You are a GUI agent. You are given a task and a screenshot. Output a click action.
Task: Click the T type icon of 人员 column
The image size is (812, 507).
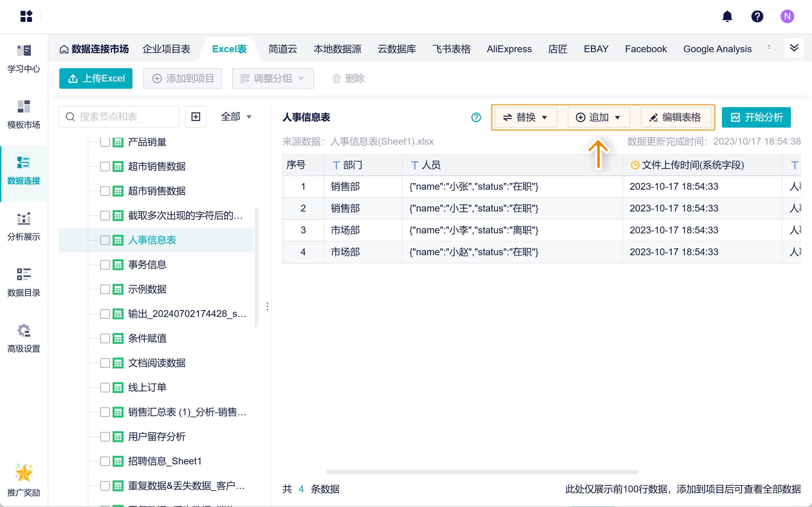pos(415,165)
